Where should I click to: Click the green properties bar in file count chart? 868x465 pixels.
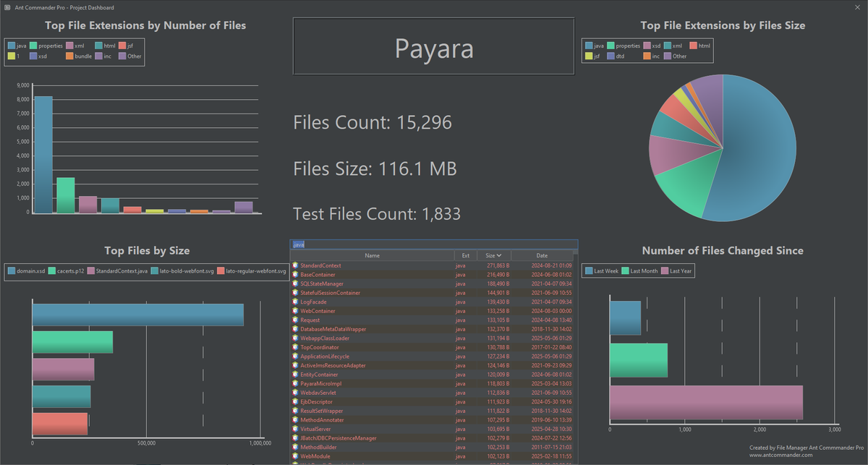(x=66, y=195)
